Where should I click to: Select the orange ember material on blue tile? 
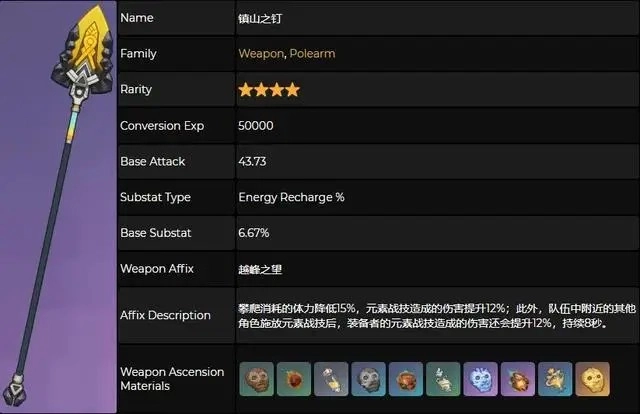(x=406, y=379)
